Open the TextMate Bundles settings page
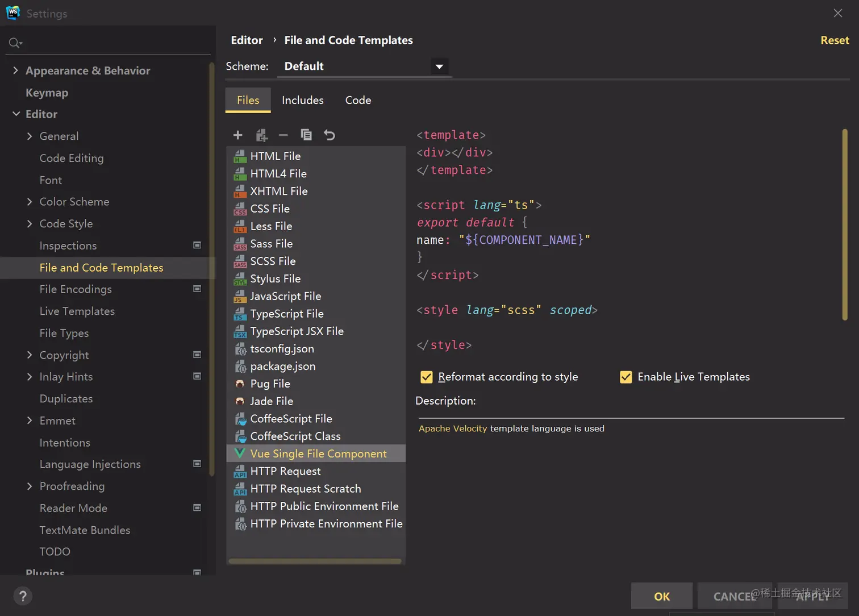This screenshot has height=616, width=859. (x=85, y=530)
